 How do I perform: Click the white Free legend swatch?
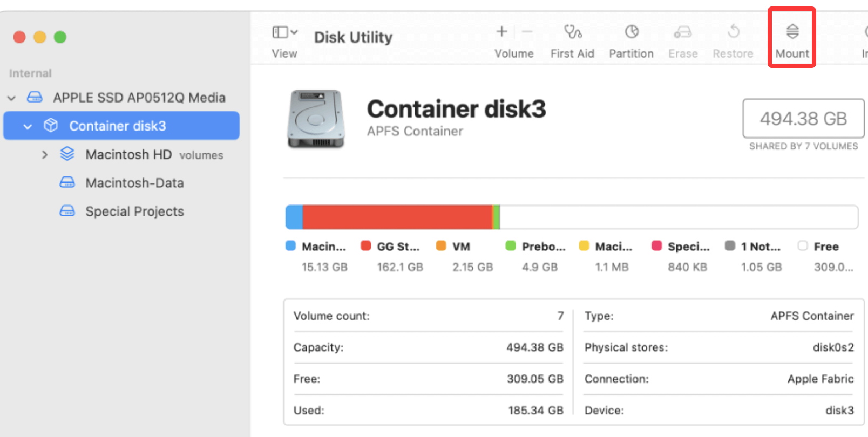click(x=803, y=245)
